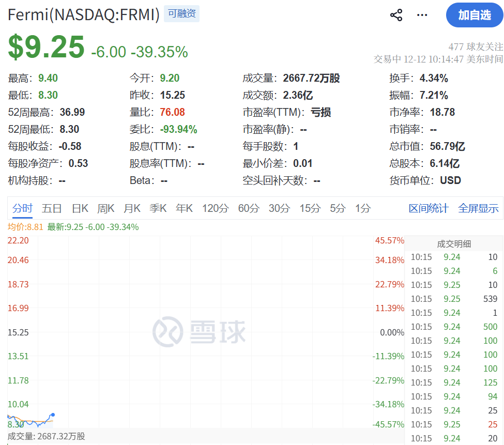Image resolution: width=504 pixels, height=445 pixels.
Task: Switch to the 五日 five-day chart
Action: point(52,208)
